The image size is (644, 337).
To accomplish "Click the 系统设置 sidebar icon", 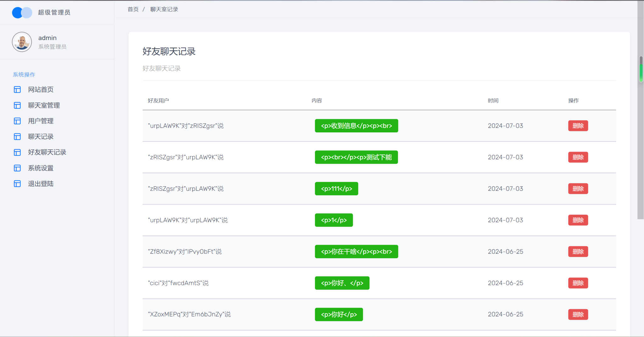I will [17, 168].
